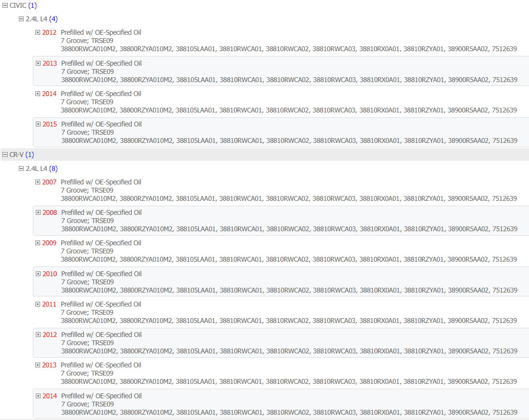
Task: Toggle the CR-V 2010 row expander box
Action: (38, 274)
